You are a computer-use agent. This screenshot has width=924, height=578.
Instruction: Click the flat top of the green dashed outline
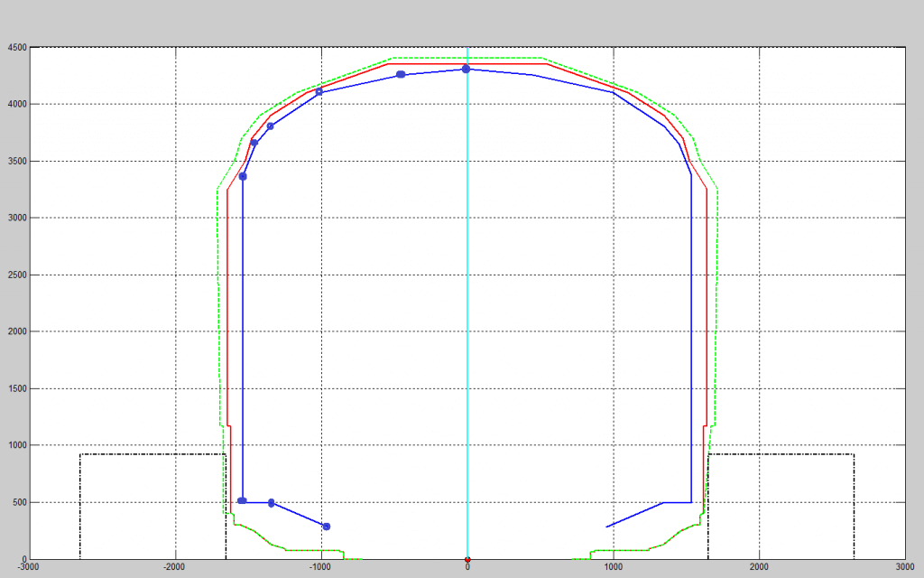click(467, 59)
